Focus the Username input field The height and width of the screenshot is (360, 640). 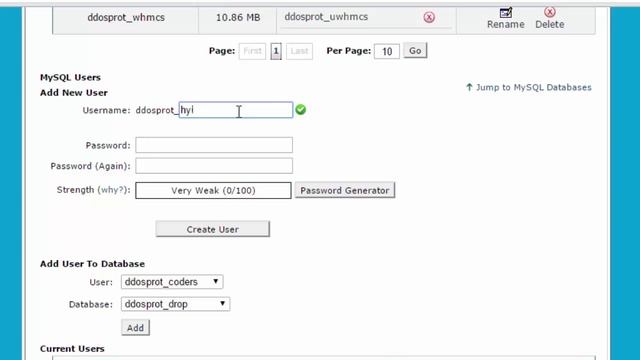[236, 110]
